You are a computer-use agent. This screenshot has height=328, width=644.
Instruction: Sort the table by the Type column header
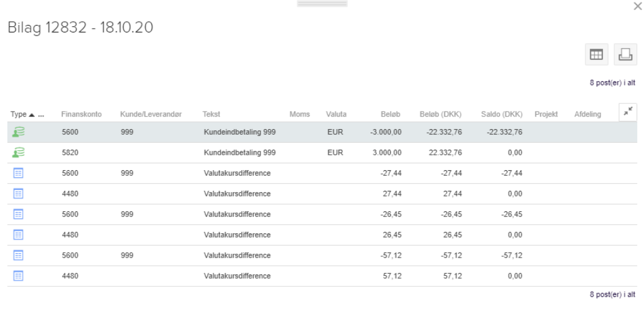click(19, 114)
